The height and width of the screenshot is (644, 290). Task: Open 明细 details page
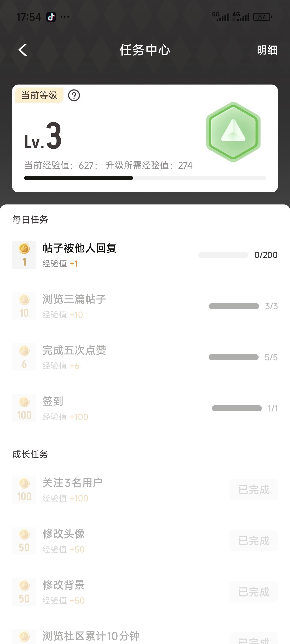267,50
